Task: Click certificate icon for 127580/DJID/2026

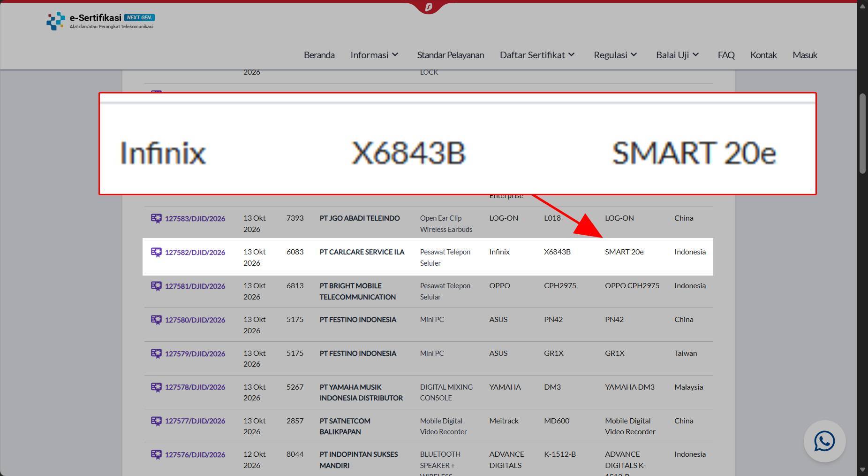Action: coord(156,320)
